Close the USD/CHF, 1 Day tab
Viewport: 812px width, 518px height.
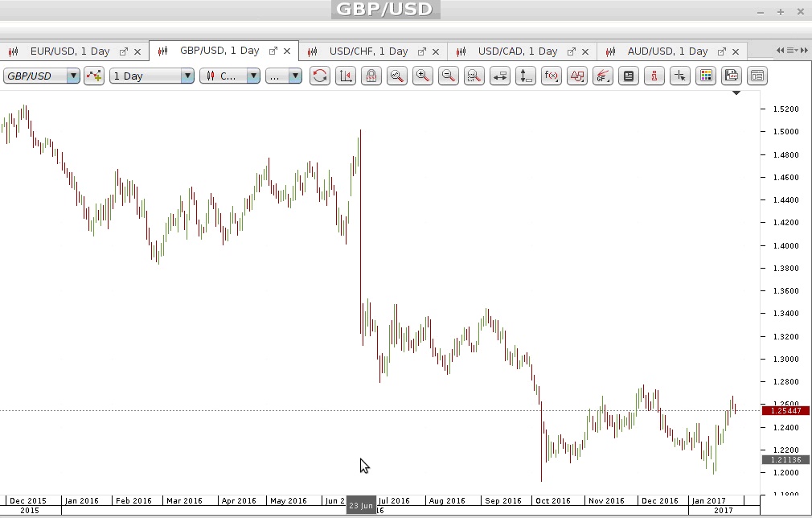point(437,51)
